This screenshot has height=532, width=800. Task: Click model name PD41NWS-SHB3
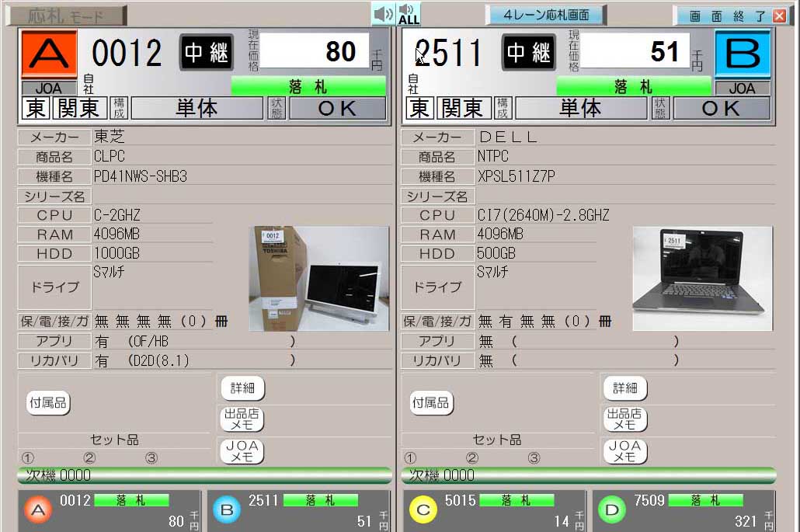tap(141, 176)
